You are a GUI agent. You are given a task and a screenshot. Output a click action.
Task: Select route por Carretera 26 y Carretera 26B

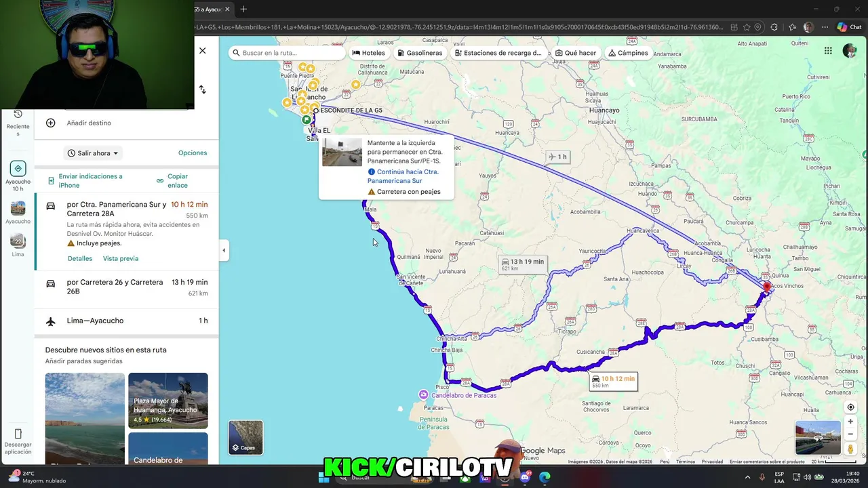tap(127, 287)
